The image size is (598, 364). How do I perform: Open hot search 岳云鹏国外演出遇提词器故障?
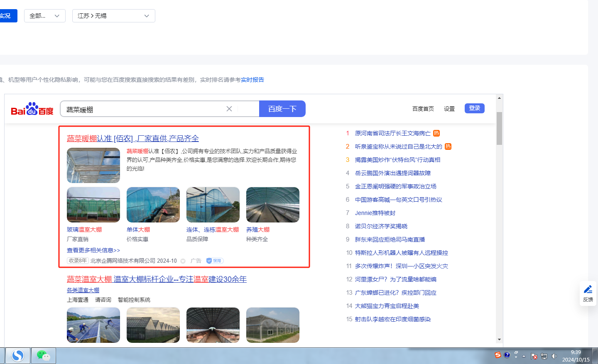pos(393,173)
